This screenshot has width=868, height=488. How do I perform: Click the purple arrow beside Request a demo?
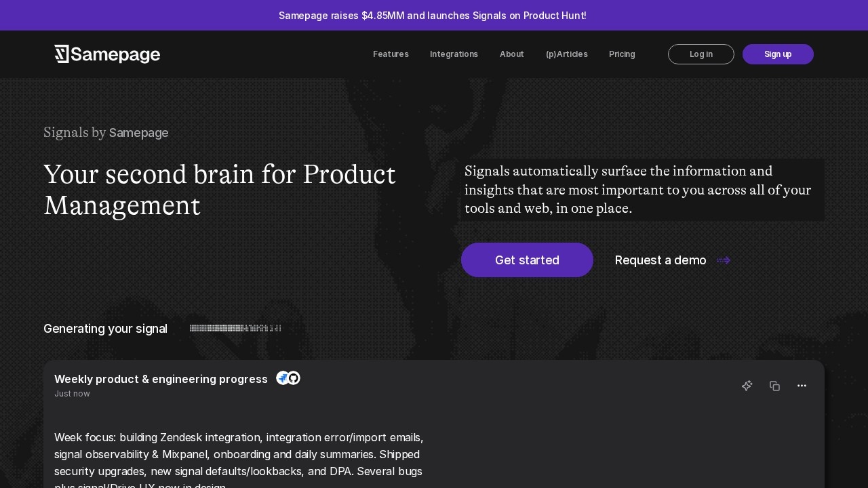(724, 260)
